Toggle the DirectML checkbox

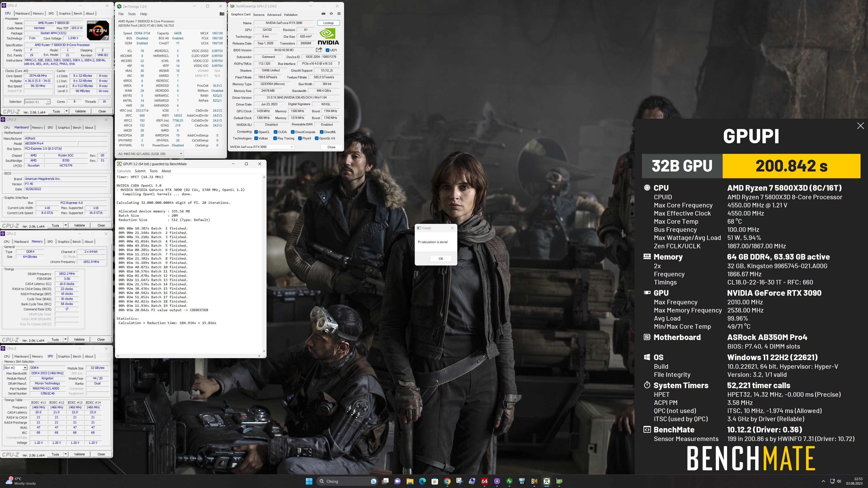pyautogui.click(x=321, y=132)
